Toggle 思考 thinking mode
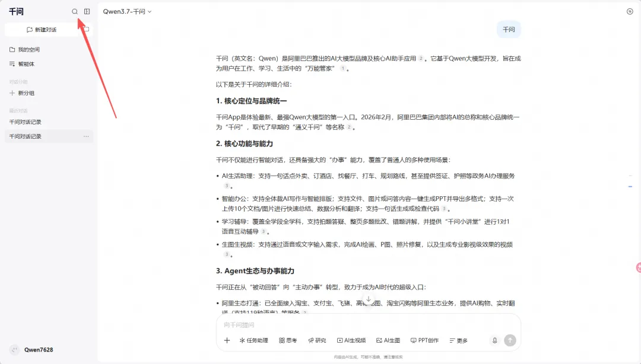Image resolution: width=641 pixels, height=364 pixels. point(288,340)
